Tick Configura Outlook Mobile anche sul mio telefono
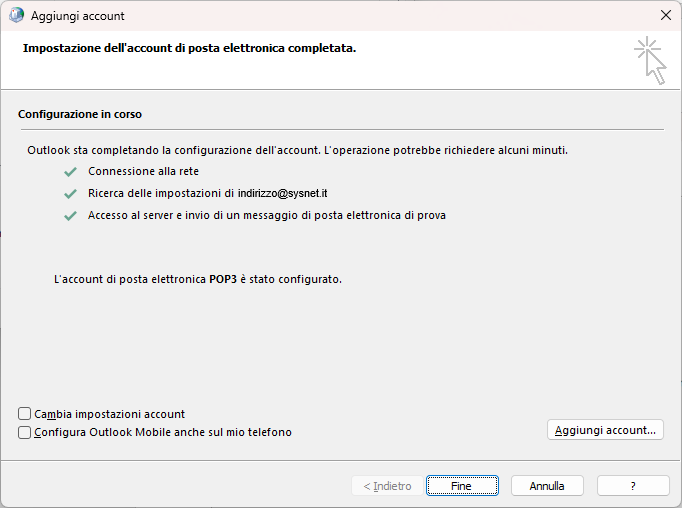The width and height of the screenshot is (682, 508). (x=24, y=432)
